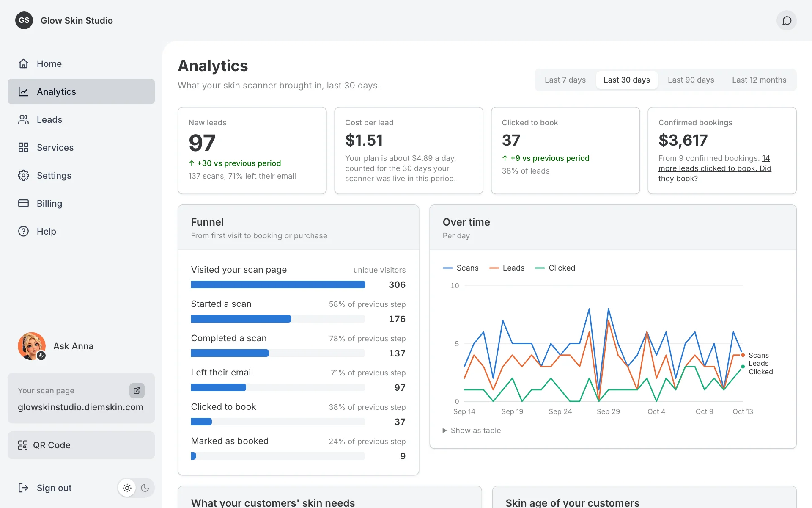Click the Analytics chart icon

tap(23, 91)
